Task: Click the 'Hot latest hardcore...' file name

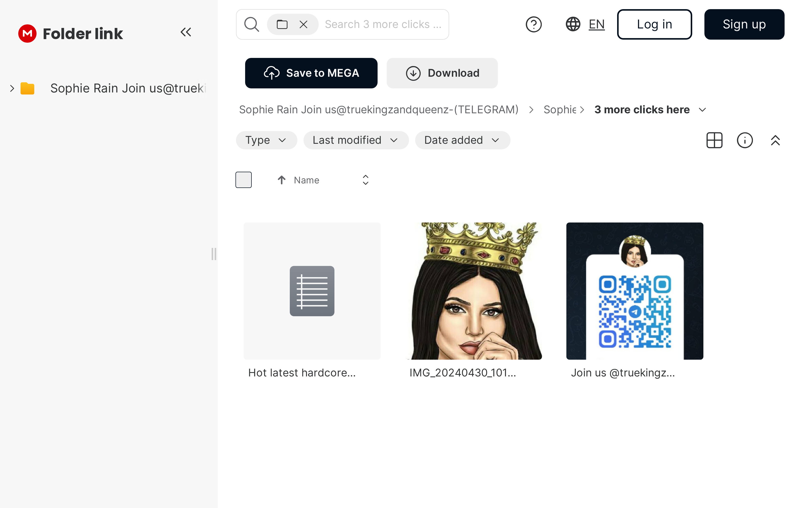Action: click(x=302, y=373)
